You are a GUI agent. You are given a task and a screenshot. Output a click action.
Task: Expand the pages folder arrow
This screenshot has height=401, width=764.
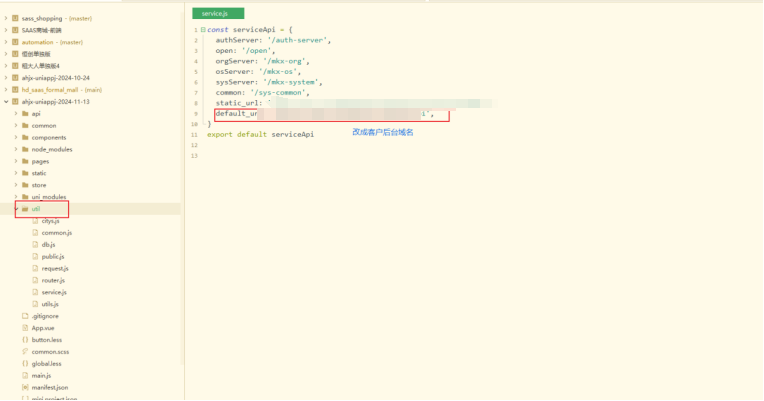coord(16,161)
